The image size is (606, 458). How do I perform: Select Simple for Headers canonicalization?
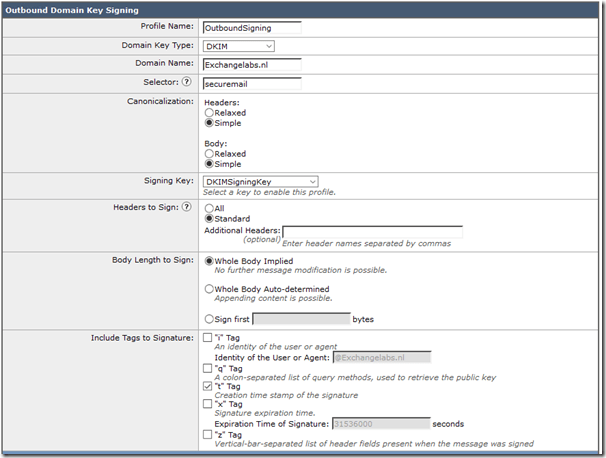coord(208,124)
